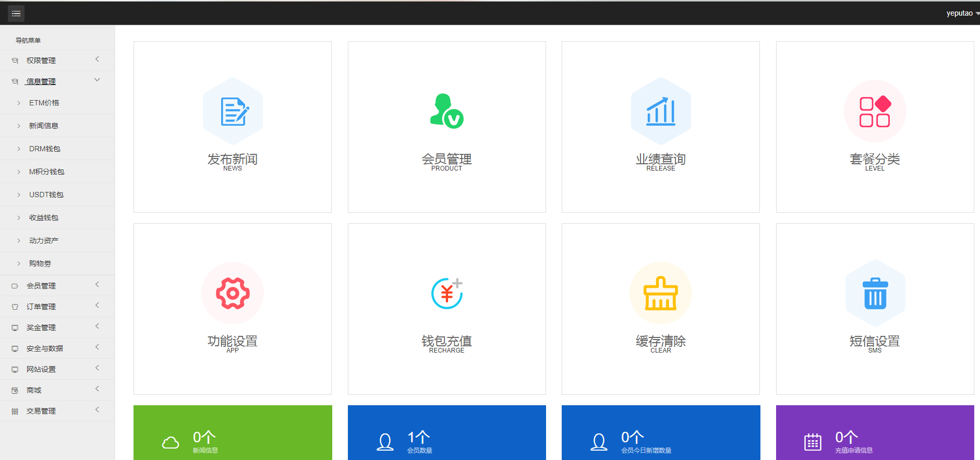The image size is (980, 460).
Task: Click the 短信设置 trash can icon
Action: click(x=875, y=293)
